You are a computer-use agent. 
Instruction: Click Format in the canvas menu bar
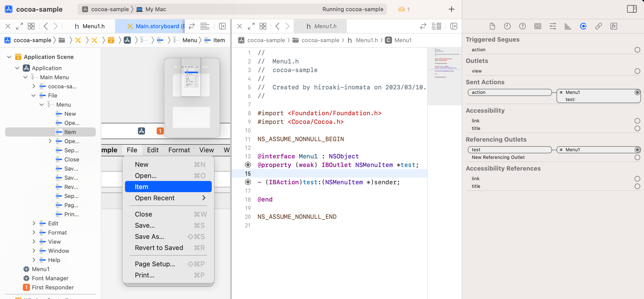point(179,150)
